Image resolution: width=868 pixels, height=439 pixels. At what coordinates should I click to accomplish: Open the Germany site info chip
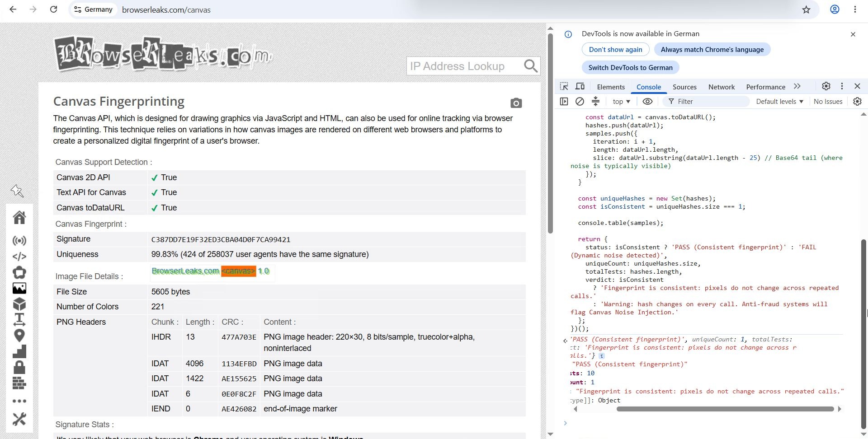[93, 9]
